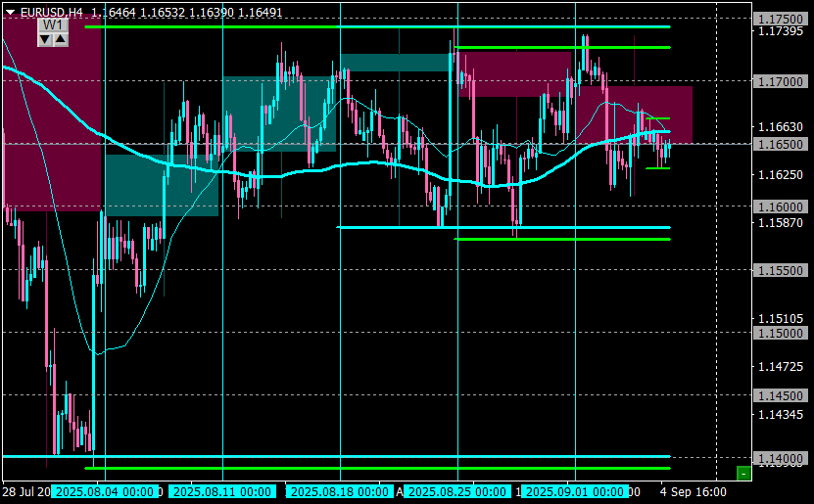
Task: Click the 1.15105 price label
Action: tap(781, 319)
